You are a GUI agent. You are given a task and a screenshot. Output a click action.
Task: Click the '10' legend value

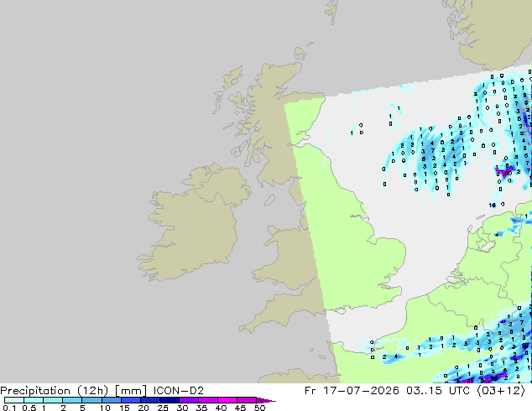pos(105,408)
